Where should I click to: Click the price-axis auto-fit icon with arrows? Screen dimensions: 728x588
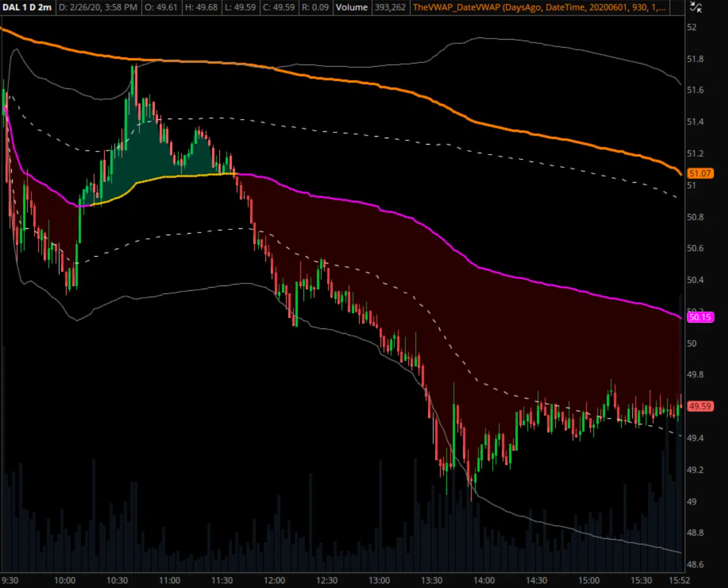[x=696, y=7]
